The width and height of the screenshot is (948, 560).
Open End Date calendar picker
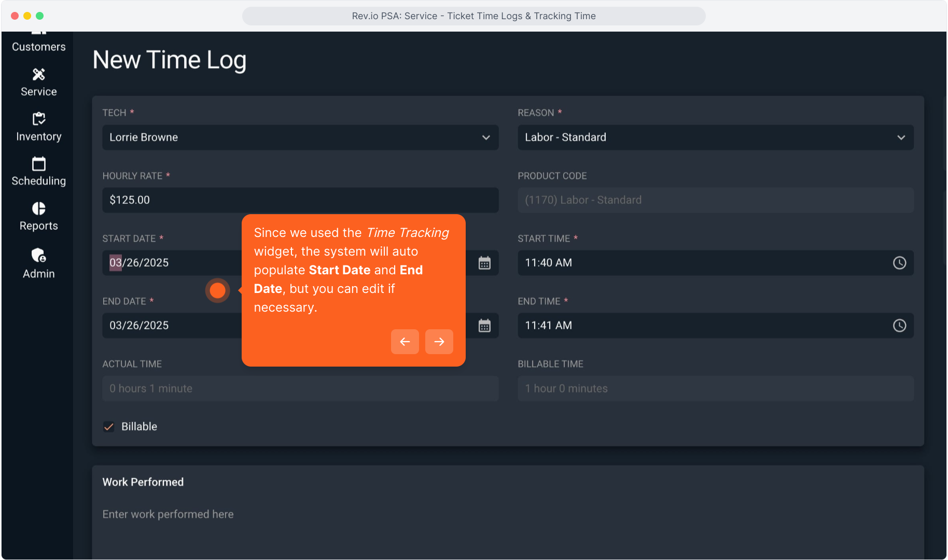(x=484, y=326)
